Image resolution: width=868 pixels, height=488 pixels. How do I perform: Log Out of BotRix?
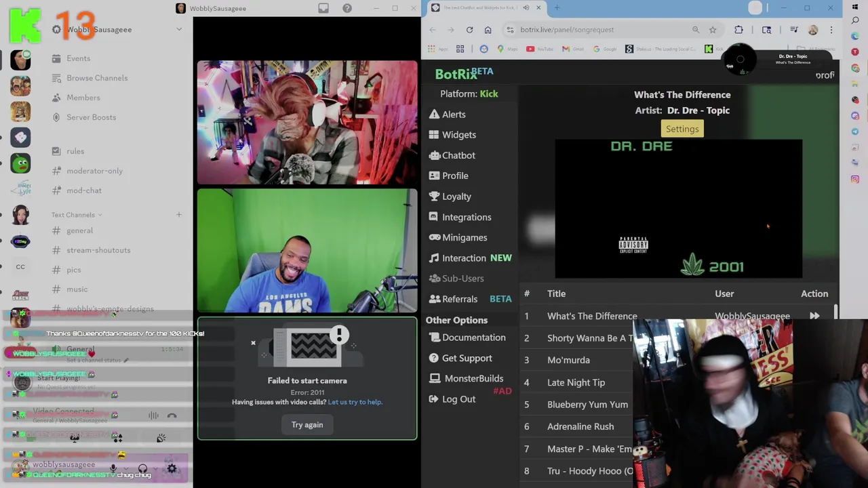(x=452, y=399)
